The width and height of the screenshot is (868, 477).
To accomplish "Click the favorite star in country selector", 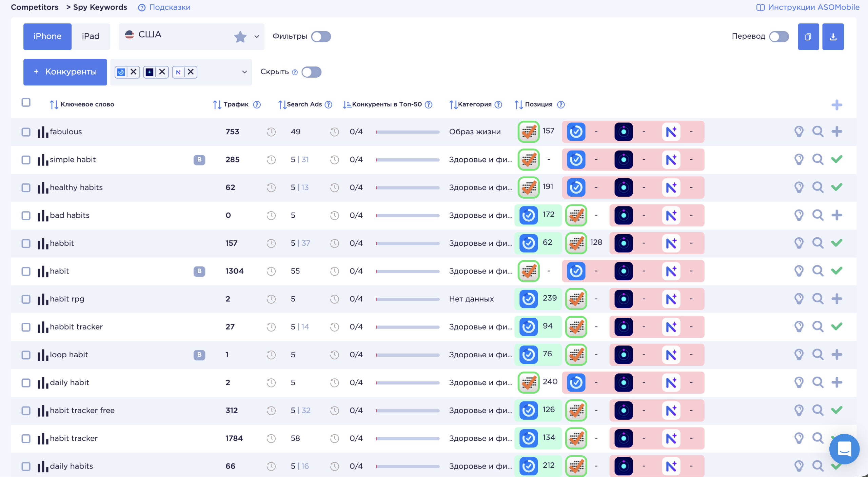I will tap(240, 37).
